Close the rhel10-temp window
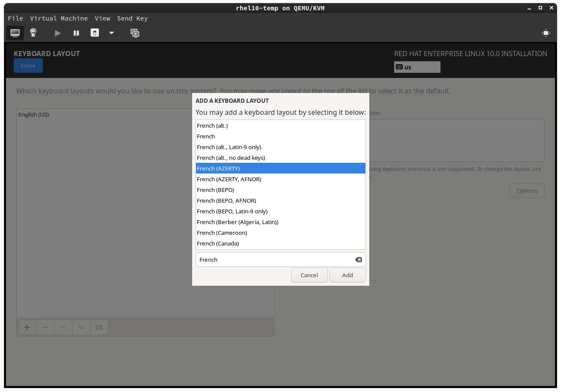Image resolution: width=561 pixels, height=392 pixels. 551,8
